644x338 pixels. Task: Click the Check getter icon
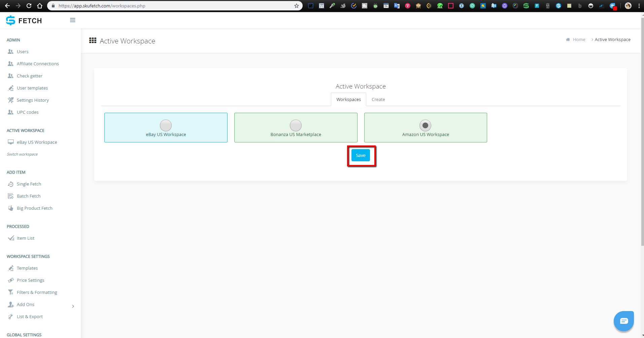point(11,76)
